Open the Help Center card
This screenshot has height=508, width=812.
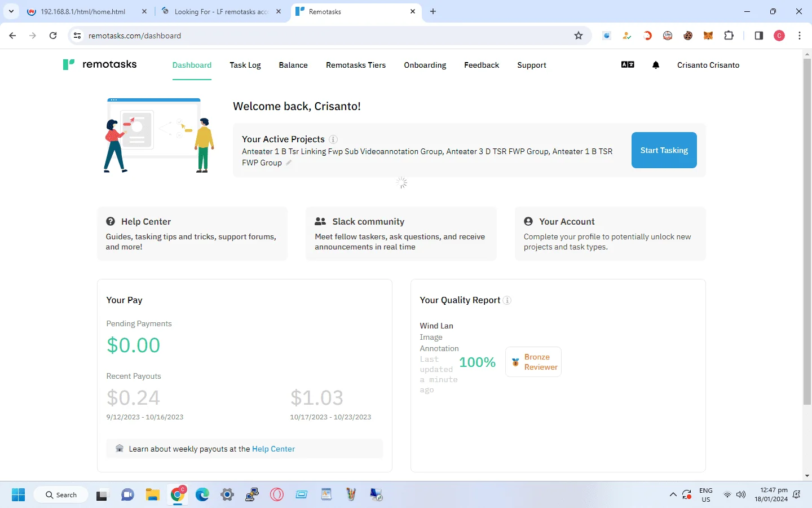[x=192, y=234]
